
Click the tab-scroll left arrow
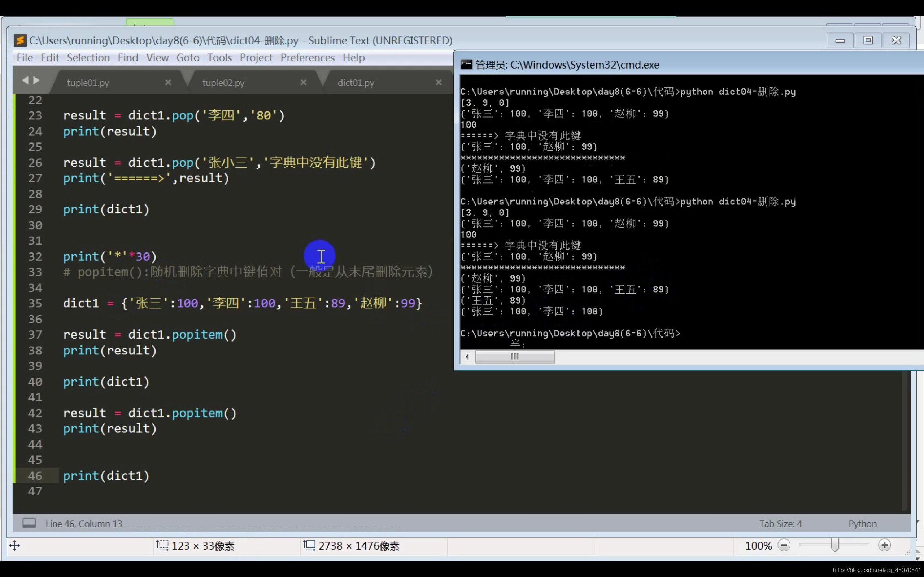pyautogui.click(x=25, y=80)
